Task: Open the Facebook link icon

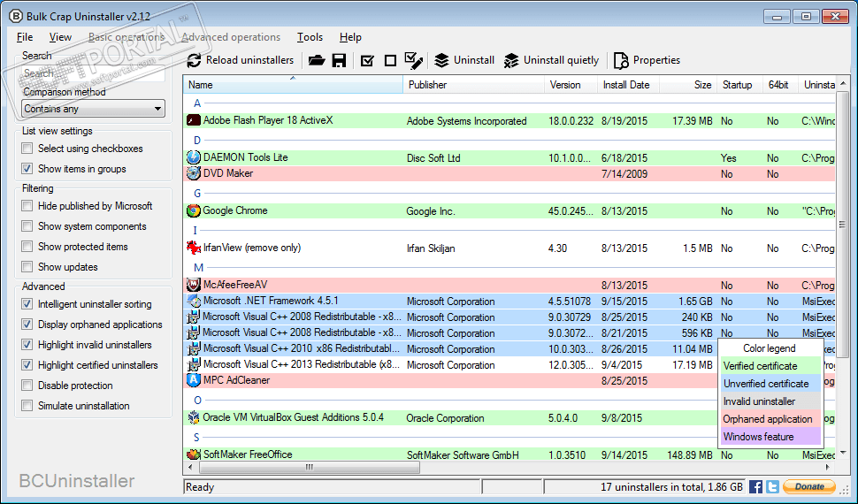Action: point(755,486)
